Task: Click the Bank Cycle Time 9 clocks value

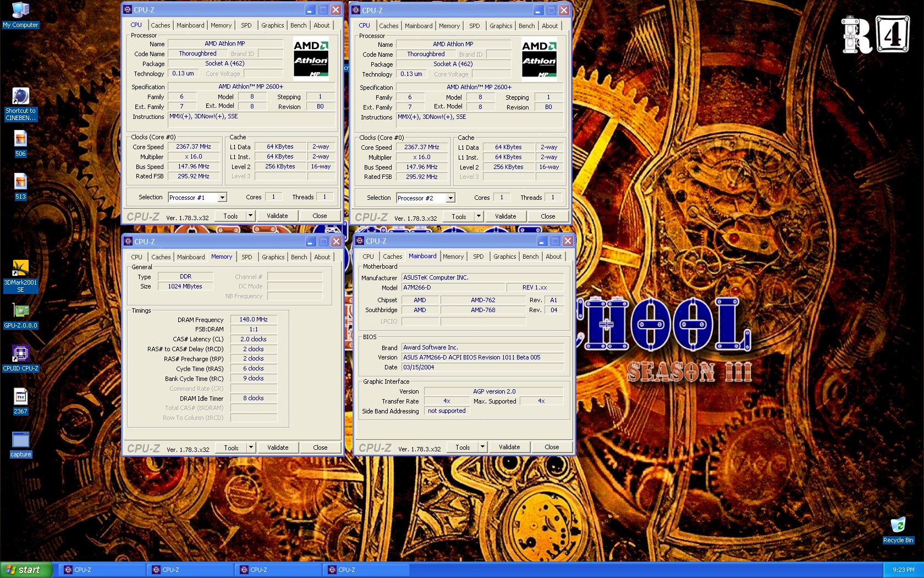Action: (254, 378)
